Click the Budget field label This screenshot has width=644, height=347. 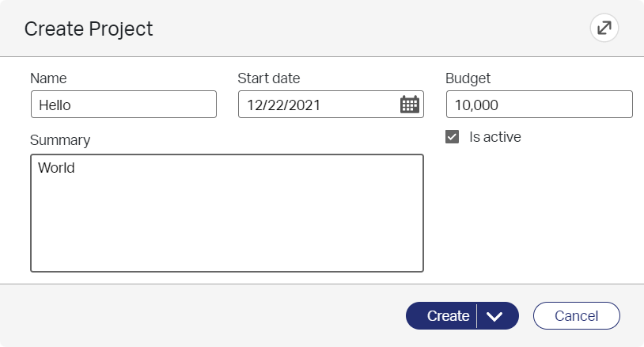(x=468, y=78)
